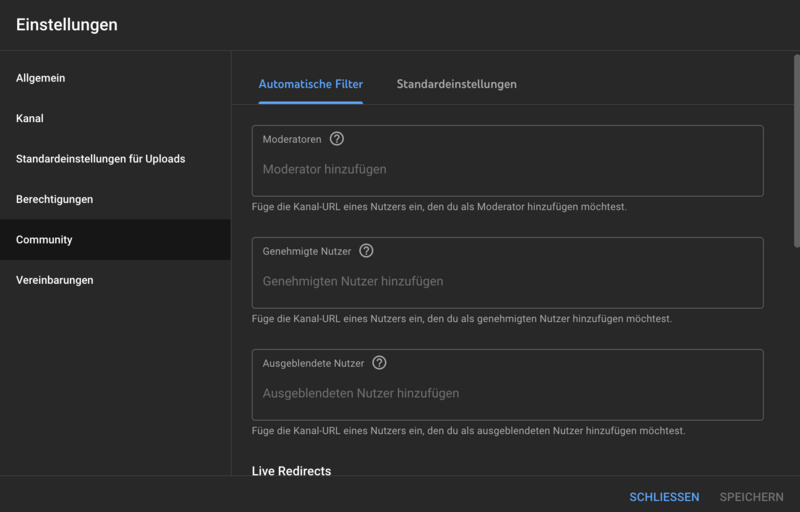Image resolution: width=800 pixels, height=512 pixels.
Task: Click the SPEICHERN button
Action: [x=751, y=497]
